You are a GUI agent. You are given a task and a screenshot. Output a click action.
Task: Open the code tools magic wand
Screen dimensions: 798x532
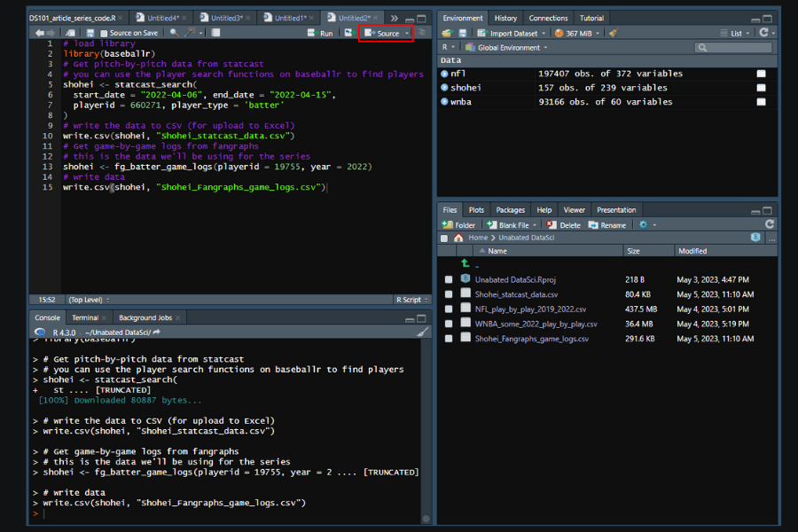pyautogui.click(x=191, y=33)
